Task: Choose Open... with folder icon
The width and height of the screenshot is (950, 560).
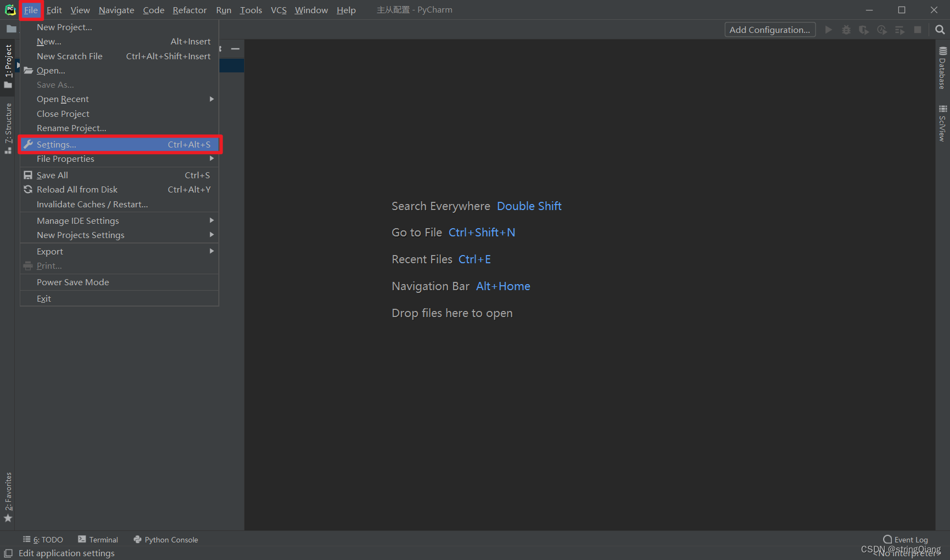Action: coord(120,70)
